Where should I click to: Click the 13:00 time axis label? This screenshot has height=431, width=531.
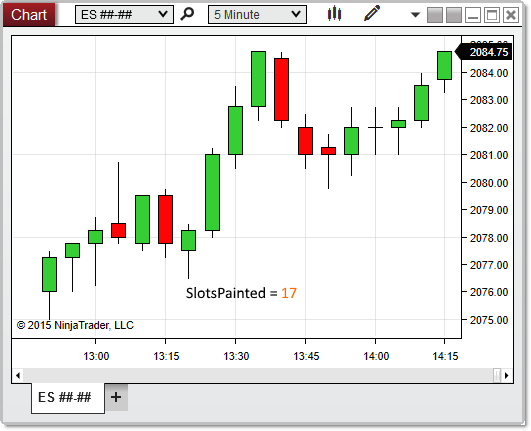pyautogui.click(x=96, y=356)
